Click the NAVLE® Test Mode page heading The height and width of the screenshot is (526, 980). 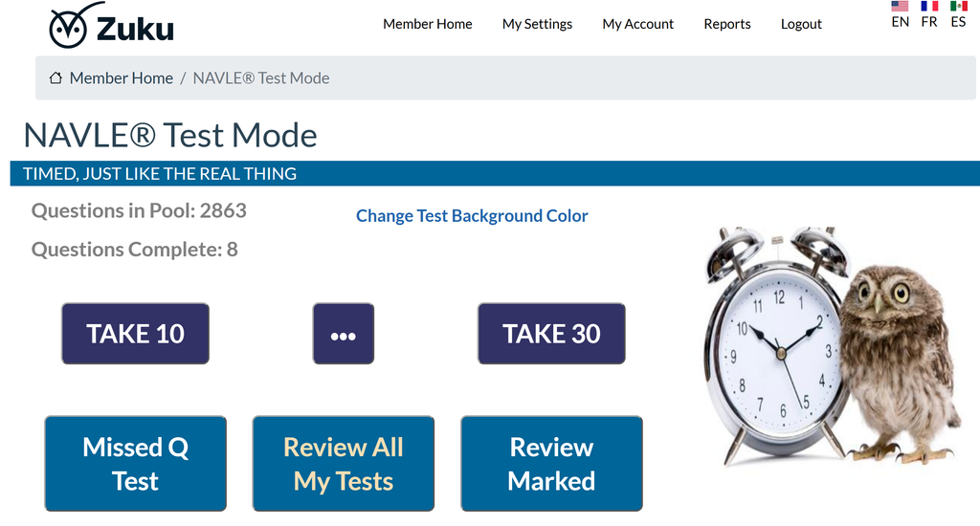pos(170,135)
